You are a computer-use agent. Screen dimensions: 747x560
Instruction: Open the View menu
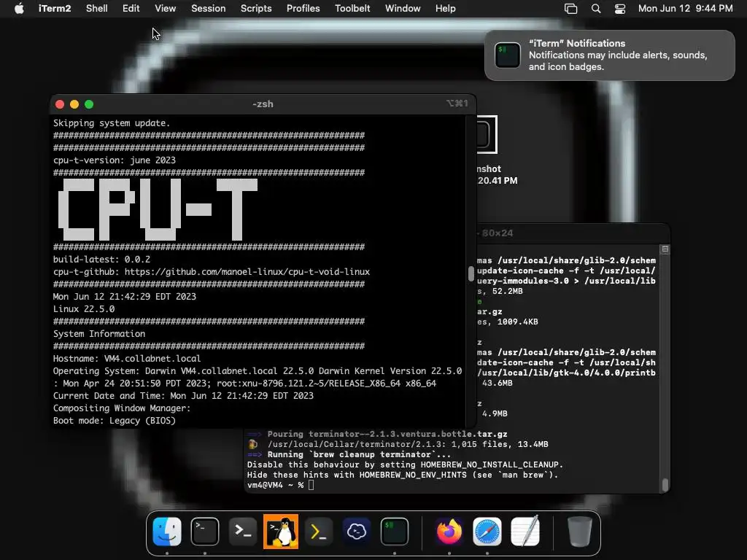pyautogui.click(x=166, y=9)
